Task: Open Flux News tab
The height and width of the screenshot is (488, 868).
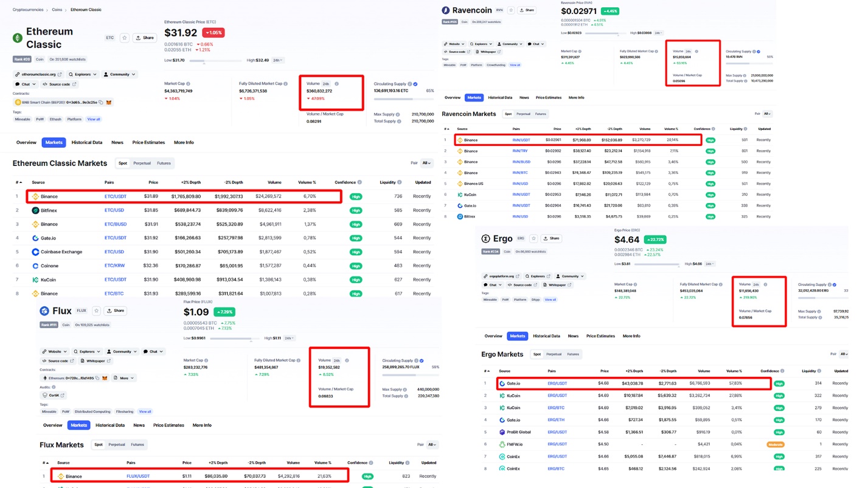Action: click(139, 425)
